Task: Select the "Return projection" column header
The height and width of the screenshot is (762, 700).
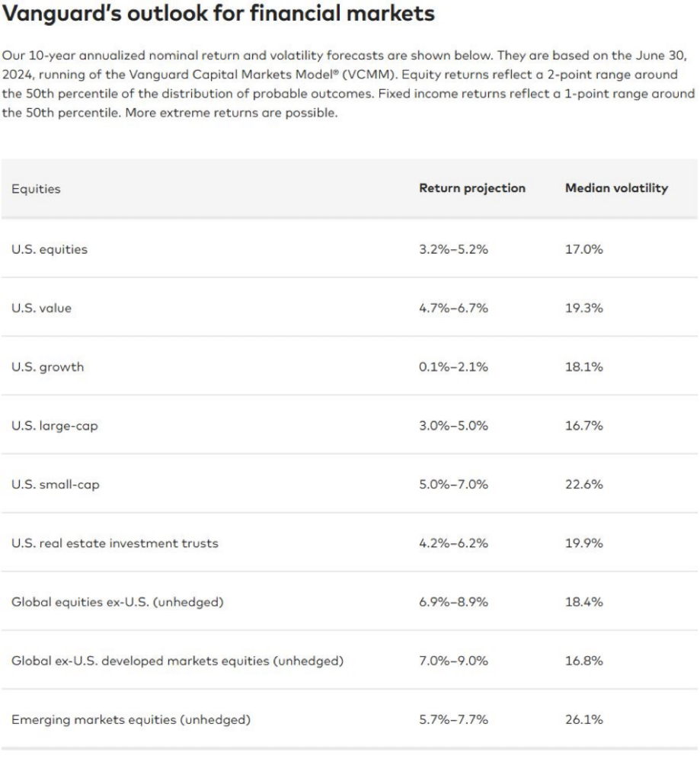Action: 472,188
